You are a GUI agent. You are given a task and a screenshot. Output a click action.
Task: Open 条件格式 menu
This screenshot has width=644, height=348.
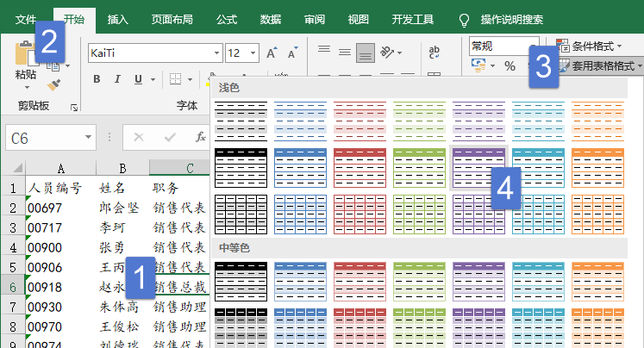tap(589, 46)
